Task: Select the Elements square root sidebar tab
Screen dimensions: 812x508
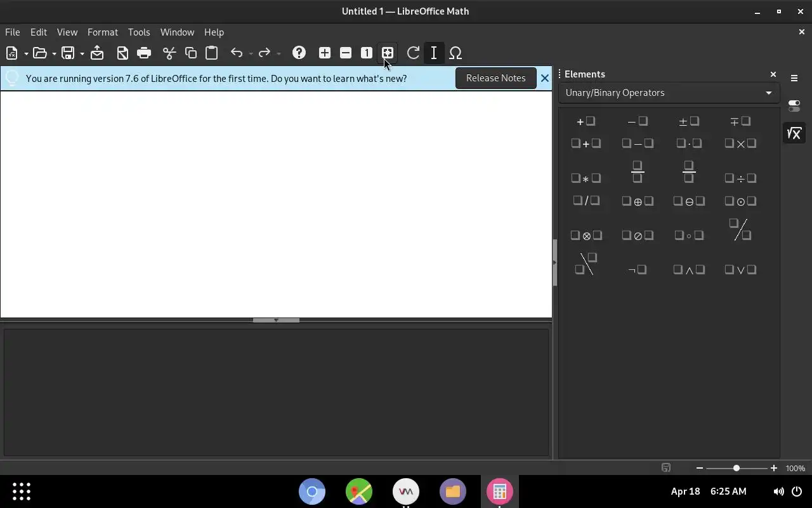Action: point(794,133)
